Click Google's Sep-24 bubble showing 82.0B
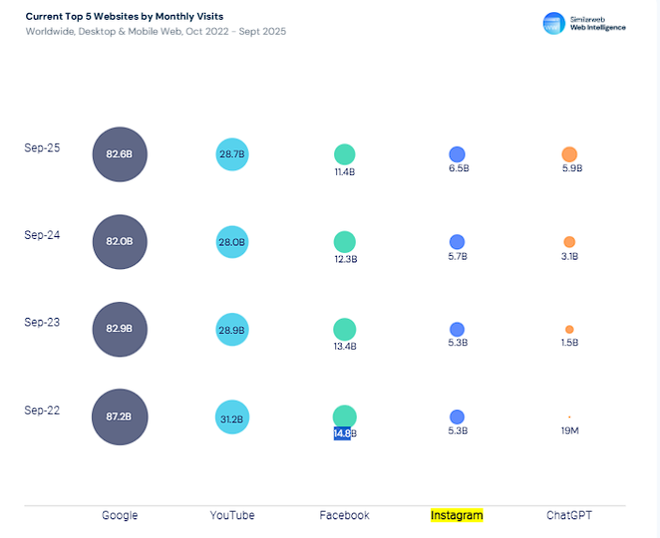Viewport: 660px width, 538px height. click(120, 242)
